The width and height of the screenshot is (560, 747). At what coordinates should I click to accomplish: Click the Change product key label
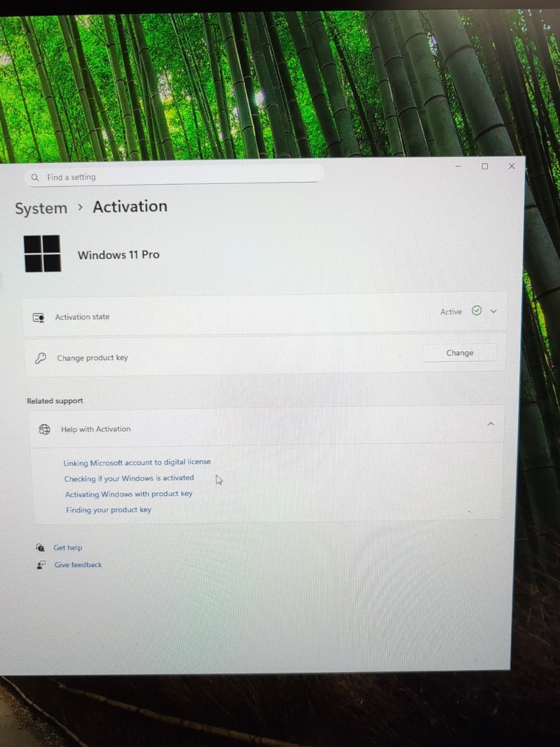pos(92,358)
